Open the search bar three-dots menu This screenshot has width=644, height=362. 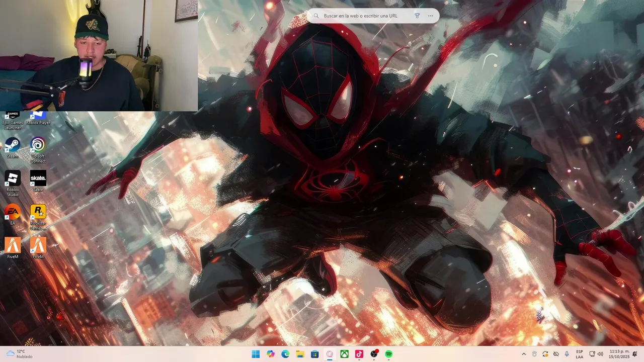click(x=431, y=16)
